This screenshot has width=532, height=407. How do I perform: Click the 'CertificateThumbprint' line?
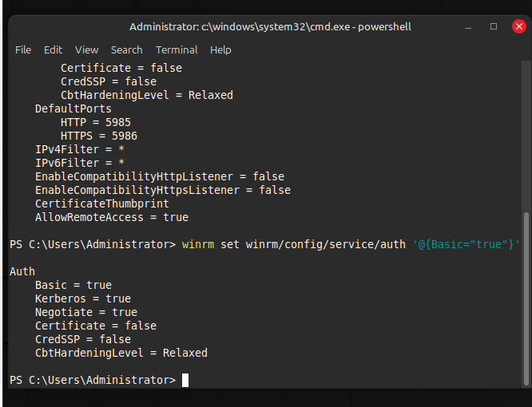click(102, 203)
